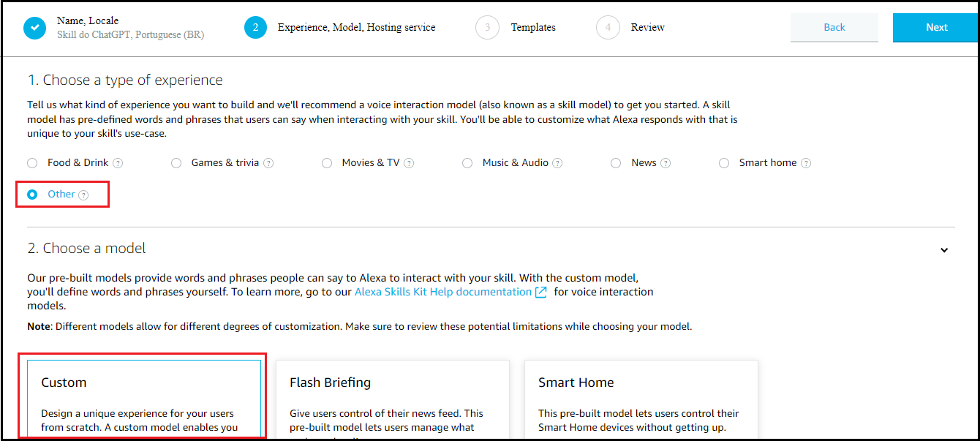
Task: Open help tooltip for Movies & TV
Action: (409, 163)
